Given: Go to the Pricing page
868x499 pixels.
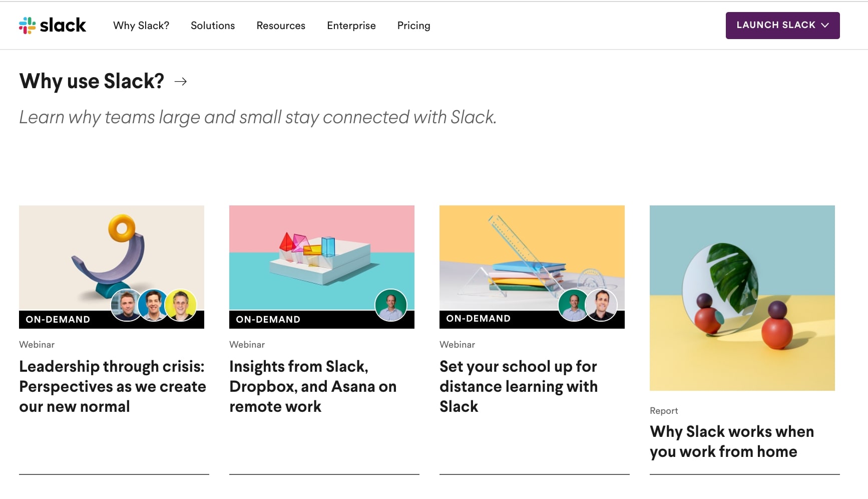Looking at the screenshot, I should [x=413, y=26].
